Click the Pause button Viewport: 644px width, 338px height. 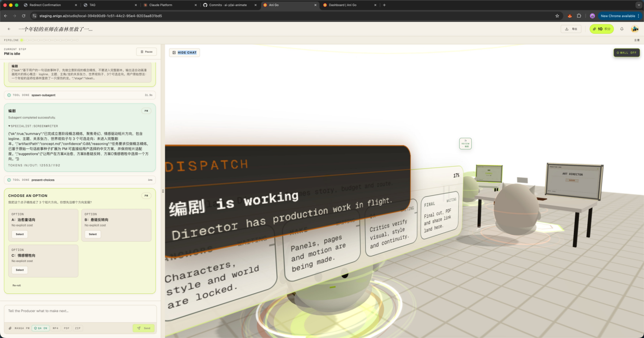click(x=146, y=52)
